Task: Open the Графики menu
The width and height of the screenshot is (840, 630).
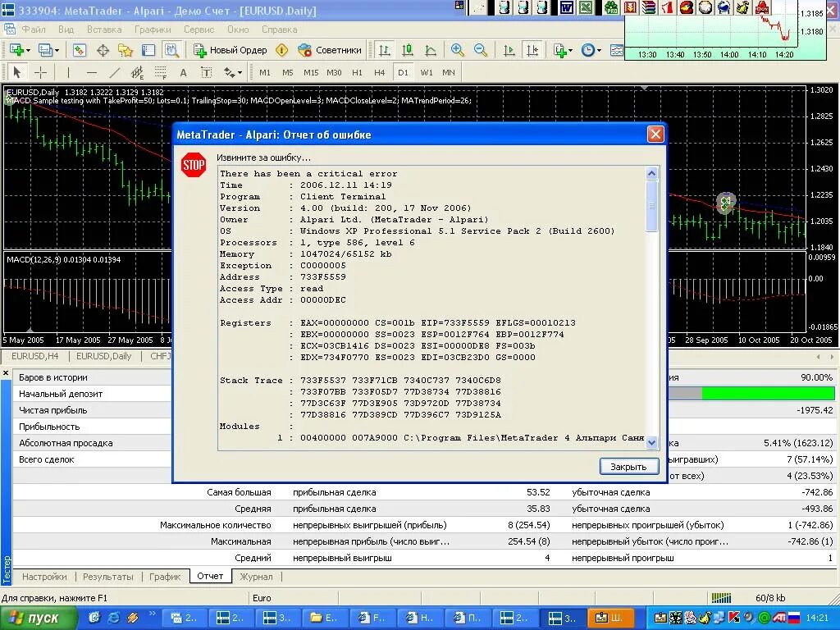Action: click(153, 30)
